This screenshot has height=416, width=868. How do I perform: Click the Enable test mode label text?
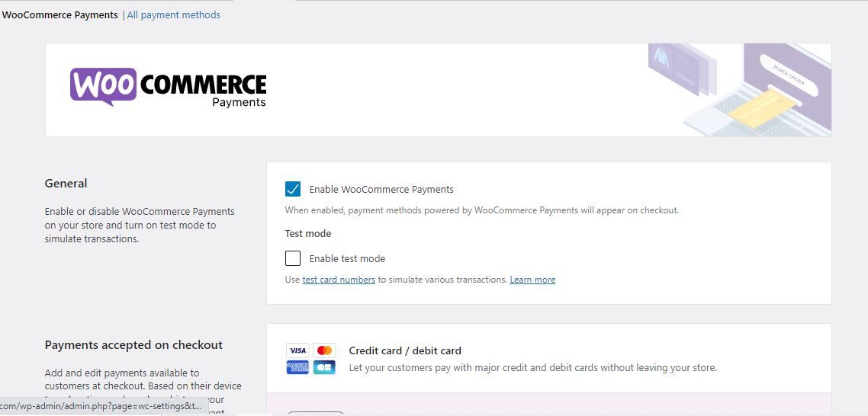tap(347, 258)
